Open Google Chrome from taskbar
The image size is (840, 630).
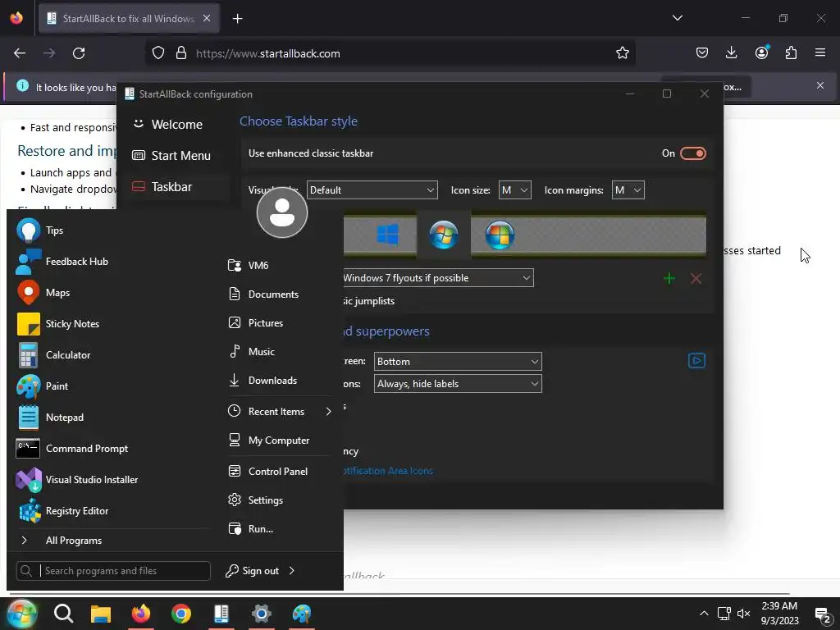[x=181, y=614]
